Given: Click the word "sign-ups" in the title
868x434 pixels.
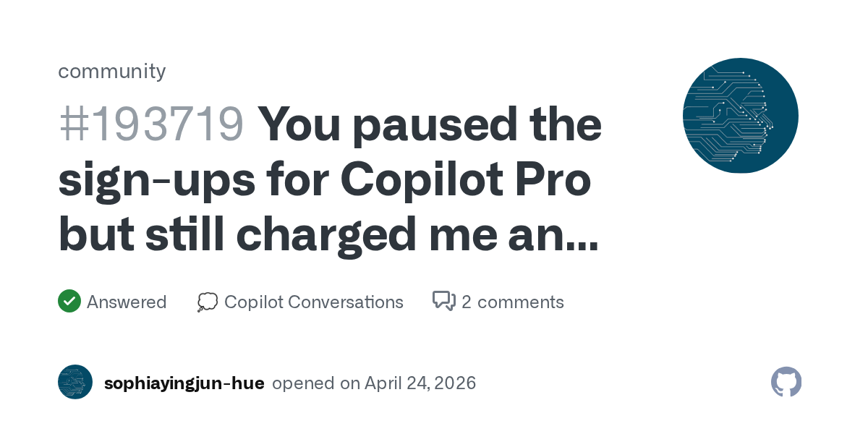Looking at the screenshot, I should [x=156, y=180].
